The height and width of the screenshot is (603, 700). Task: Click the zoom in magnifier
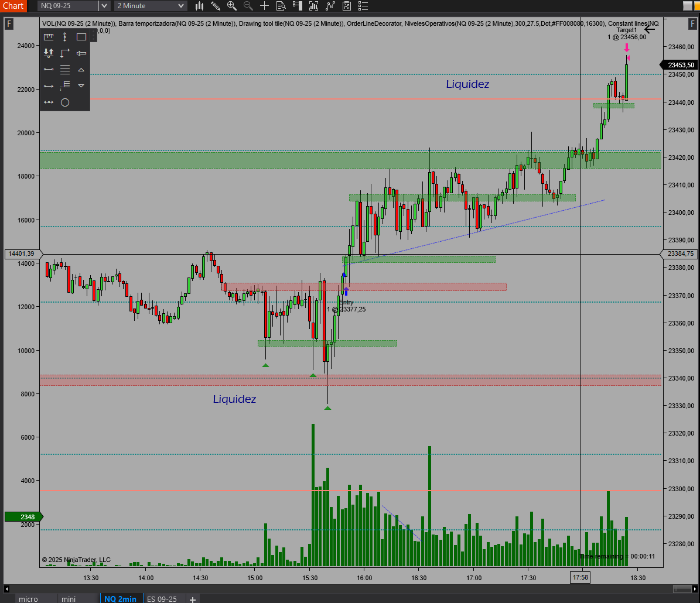point(232,6)
